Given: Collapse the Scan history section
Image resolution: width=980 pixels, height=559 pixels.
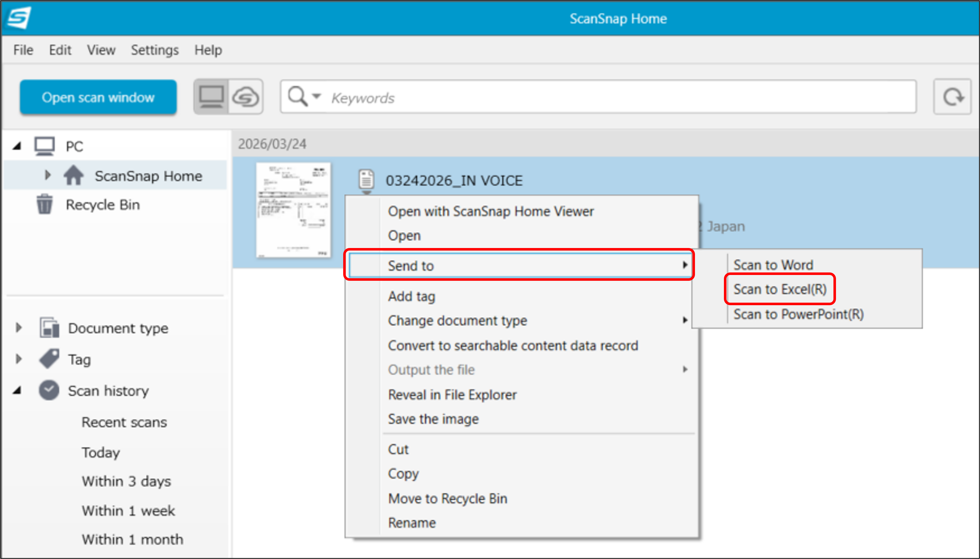Looking at the screenshot, I should click(17, 391).
